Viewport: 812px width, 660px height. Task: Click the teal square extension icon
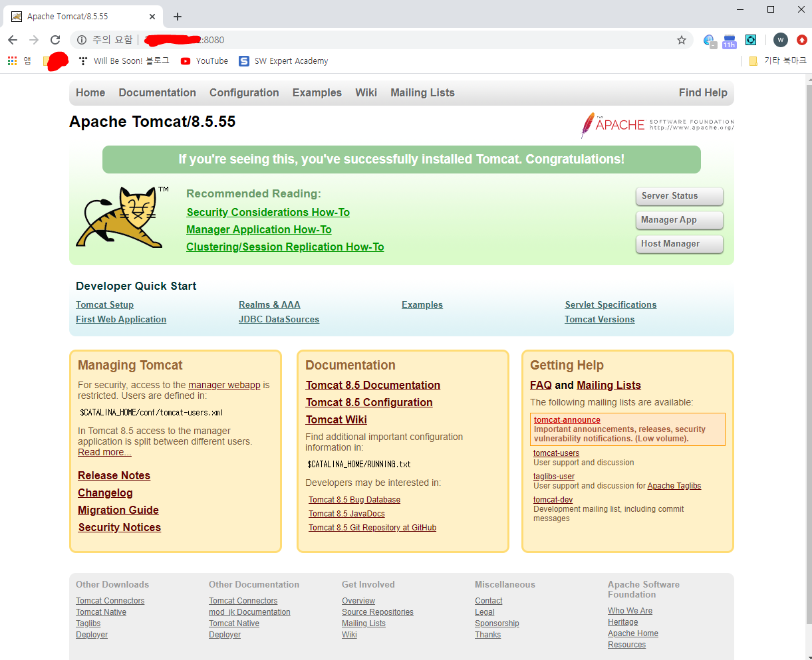click(x=751, y=40)
